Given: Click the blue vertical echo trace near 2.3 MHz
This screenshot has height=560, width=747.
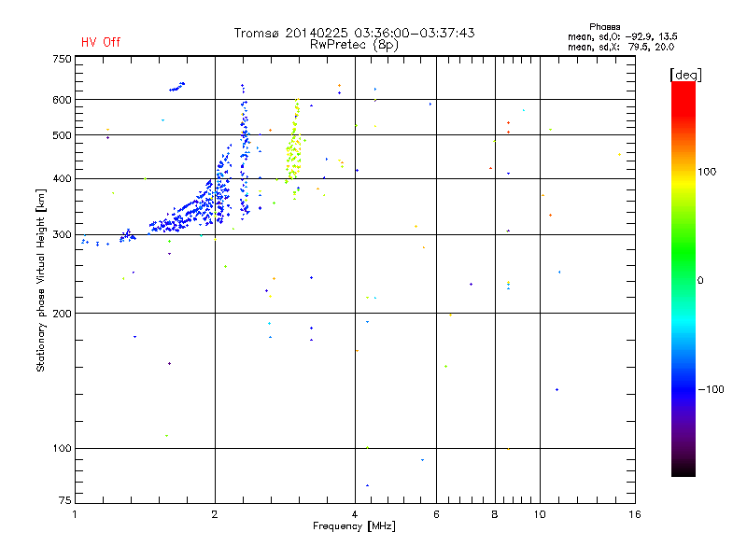Looking at the screenshot, I should pyautogui.click(x=245, y=152).
